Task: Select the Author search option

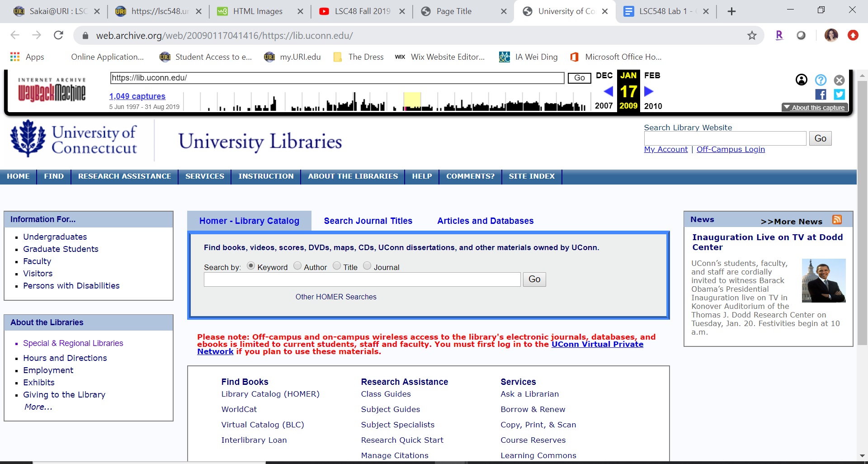Action: click(297, 266)
